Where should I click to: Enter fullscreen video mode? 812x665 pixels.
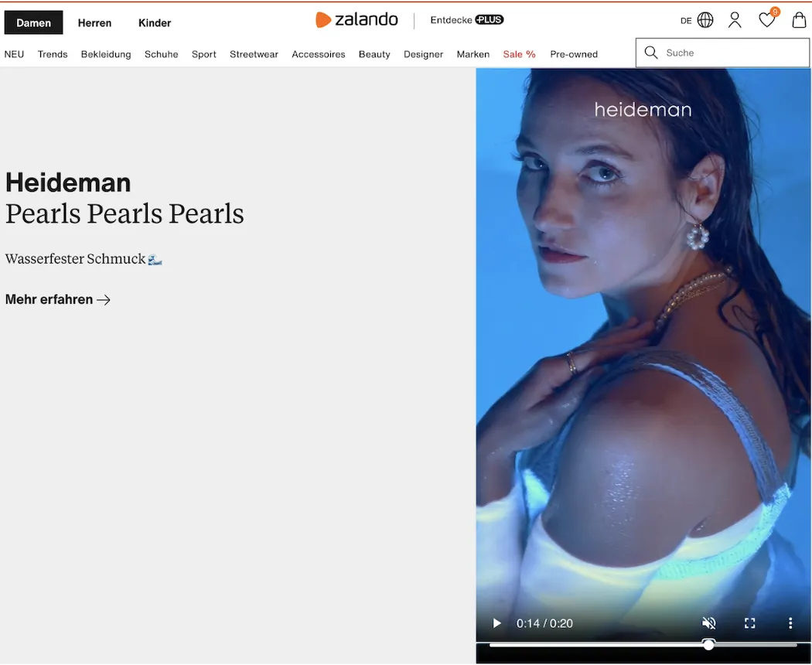point(750,623)
